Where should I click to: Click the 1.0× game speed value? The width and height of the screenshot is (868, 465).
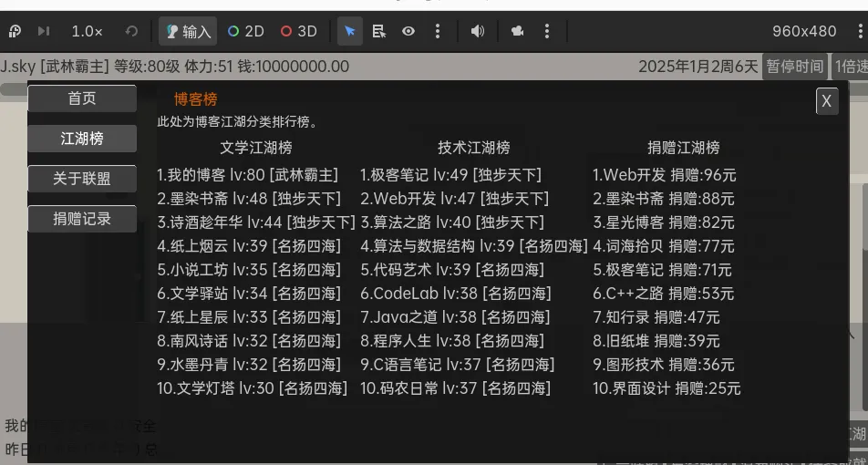(87, 31)
